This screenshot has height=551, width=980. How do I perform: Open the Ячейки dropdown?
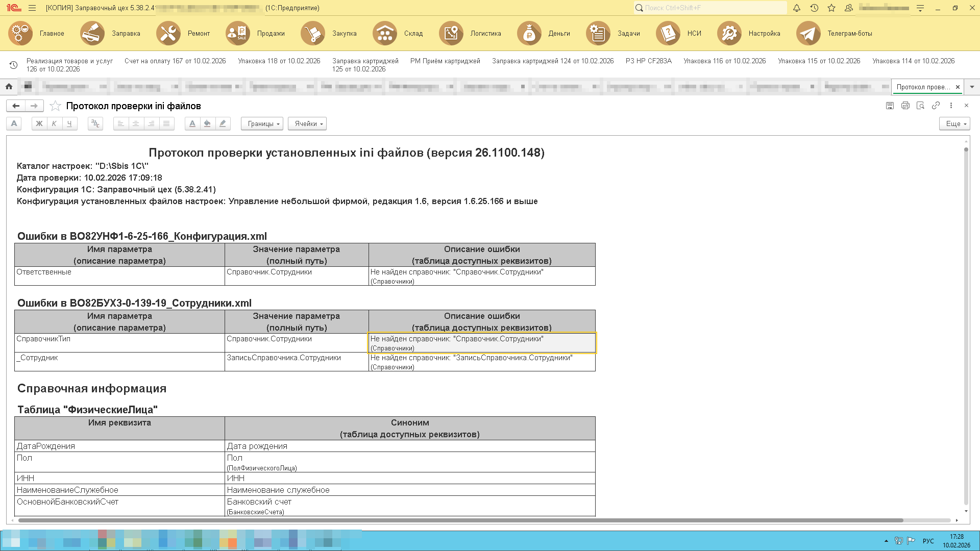tap(307, 123)
